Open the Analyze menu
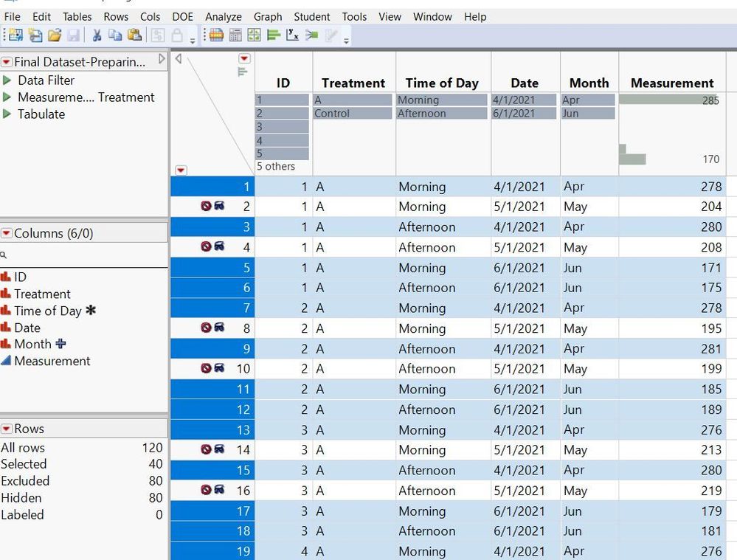Viewport: 737px width, 560px height. point(223,16)
